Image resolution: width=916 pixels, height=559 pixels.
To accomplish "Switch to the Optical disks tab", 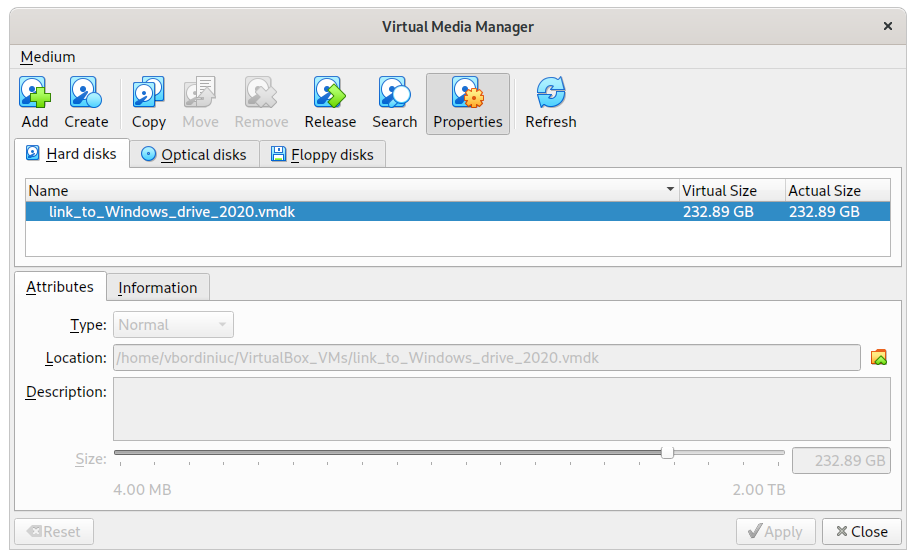I will (194, 154).
